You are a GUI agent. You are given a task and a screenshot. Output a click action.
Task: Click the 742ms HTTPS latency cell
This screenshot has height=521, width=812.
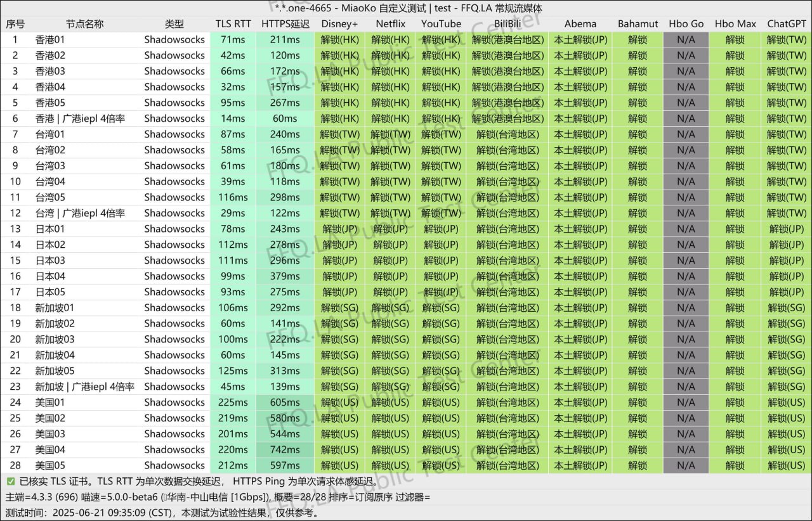coord(285,450)
